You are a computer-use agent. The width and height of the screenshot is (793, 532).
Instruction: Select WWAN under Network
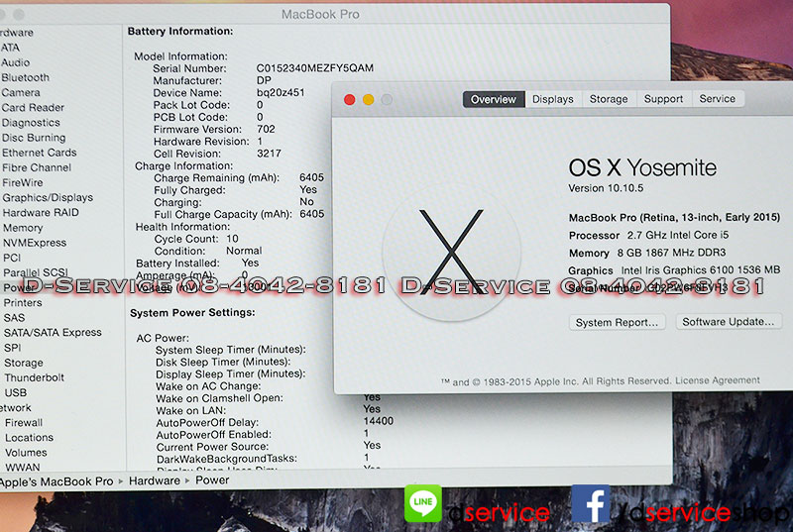[22, 468]
